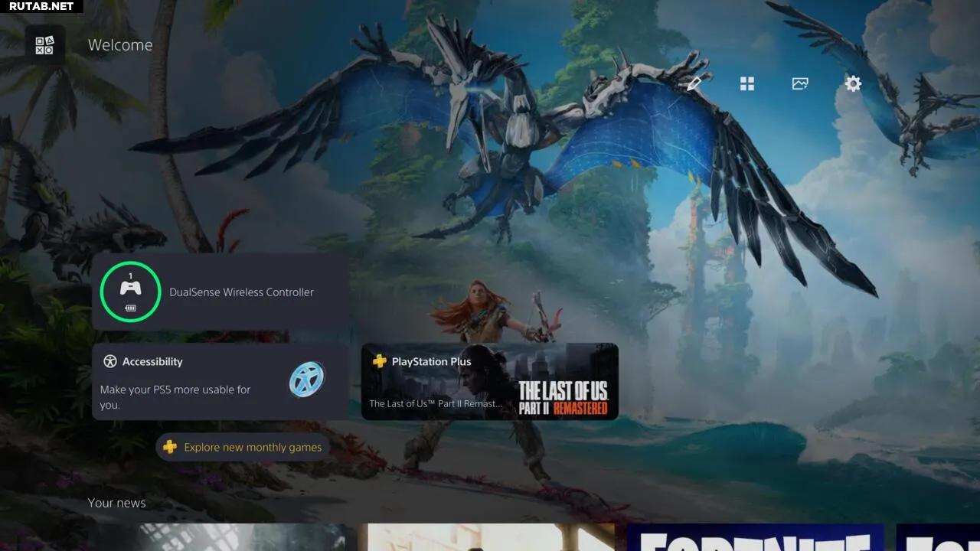Click the pencil edit icon
The height and width of the screenshot is (551, 980).
[694, 83]
